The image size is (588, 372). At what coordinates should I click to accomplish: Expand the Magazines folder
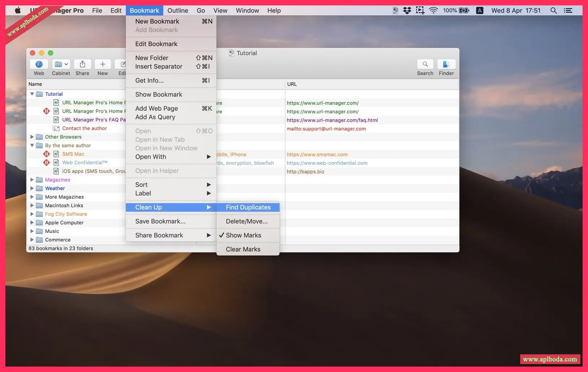32,179
